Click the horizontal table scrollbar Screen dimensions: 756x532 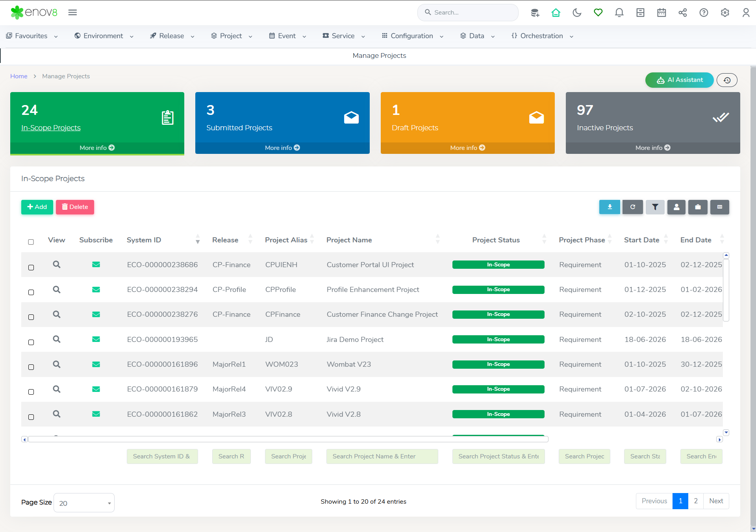click(x=288, y=439)
